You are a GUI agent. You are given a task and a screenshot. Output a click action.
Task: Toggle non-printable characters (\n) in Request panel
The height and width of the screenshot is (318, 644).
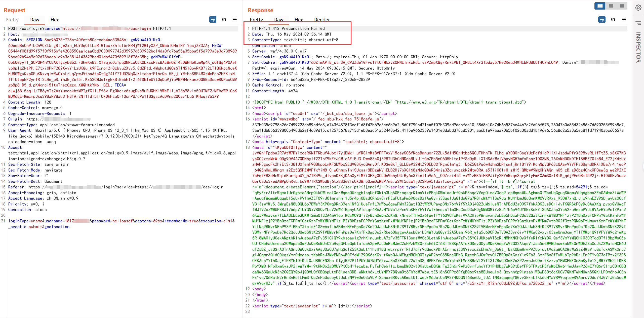tap(224, 19)
